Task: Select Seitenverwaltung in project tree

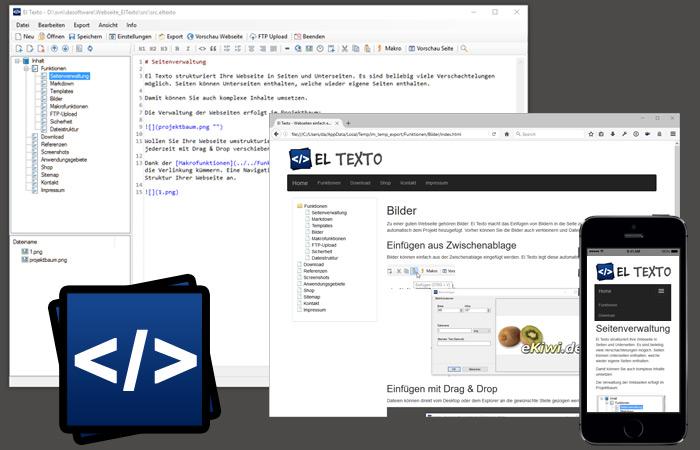Action: (69, 76)
